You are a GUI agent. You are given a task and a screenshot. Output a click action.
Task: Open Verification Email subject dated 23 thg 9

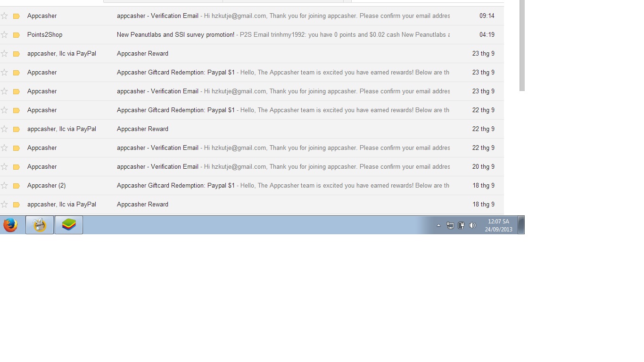pos(157,91)
